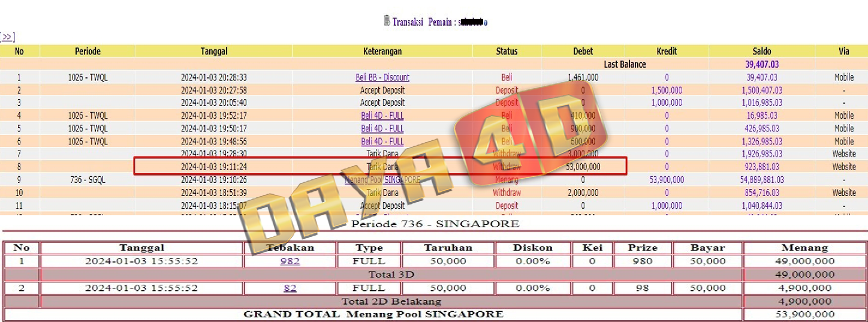Click the "Keterangan" column header
Viewport: 868px width, 322px height.
(382, 52)
